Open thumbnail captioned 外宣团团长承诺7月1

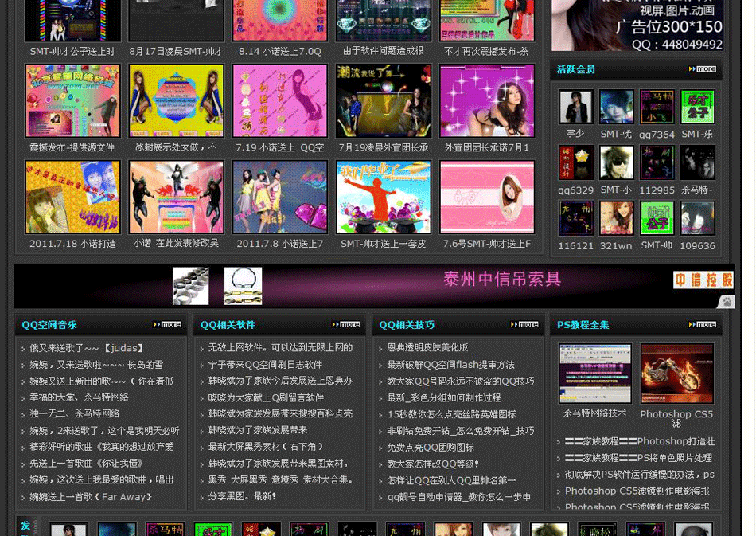pyautogui.click(x=487, y=101)
